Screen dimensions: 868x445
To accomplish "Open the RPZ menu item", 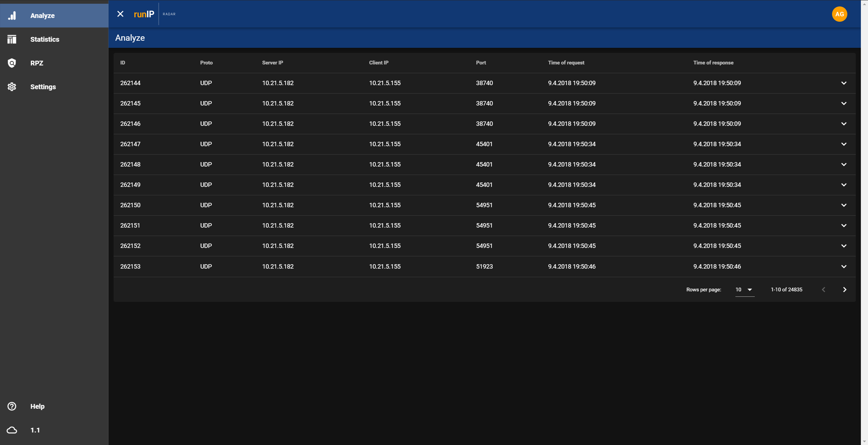I will pyautogui.click(x=37, y=63).
